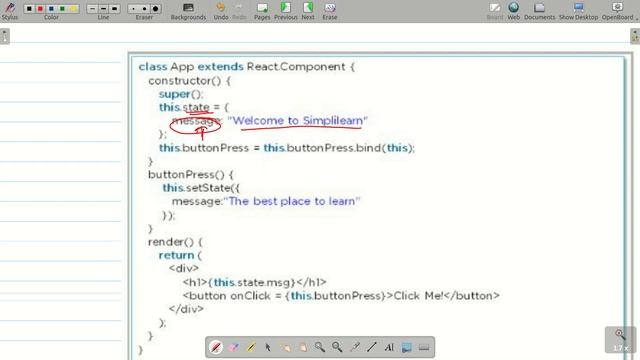Select the Zoom in tool
The width and height of the screenshot is (640, 360).
tap(320, 347)
